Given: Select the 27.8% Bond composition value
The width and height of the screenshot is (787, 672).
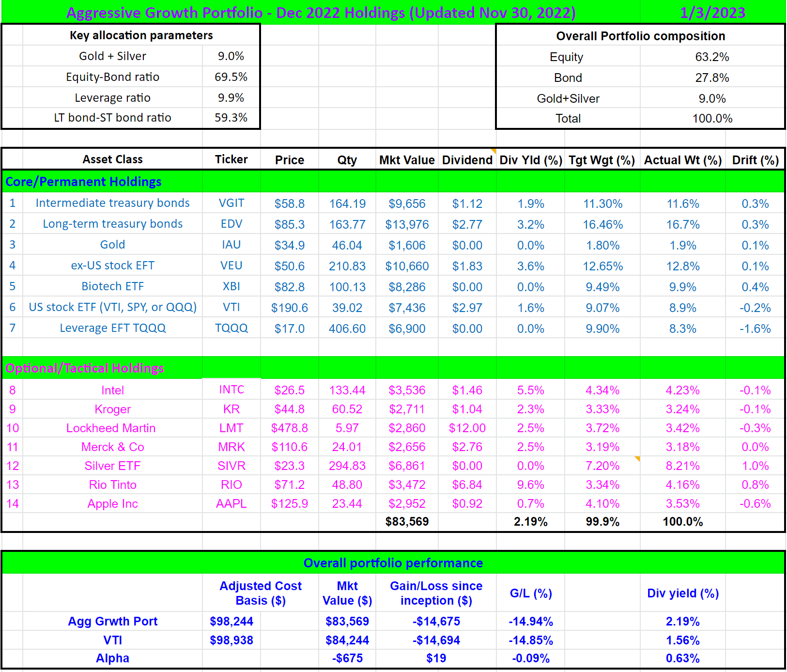Looking at the screenshot, I should point(712,78).
